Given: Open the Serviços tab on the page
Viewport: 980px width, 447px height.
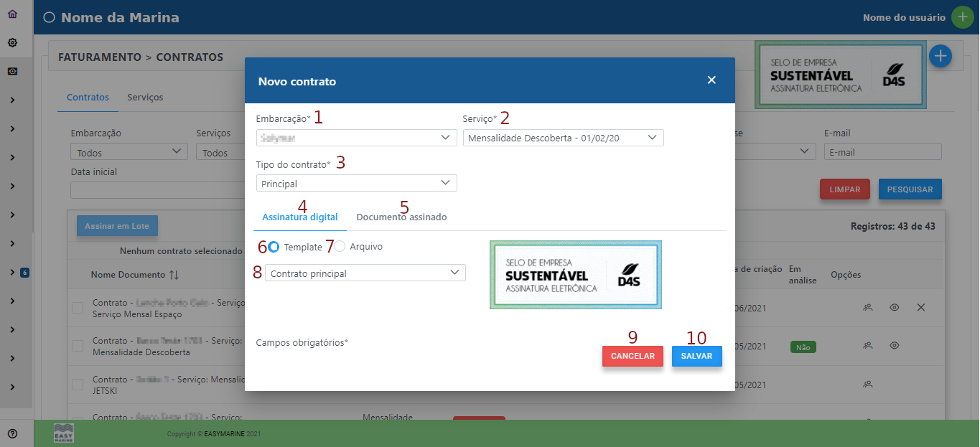Looking at the screenshot, I should 145,98.
